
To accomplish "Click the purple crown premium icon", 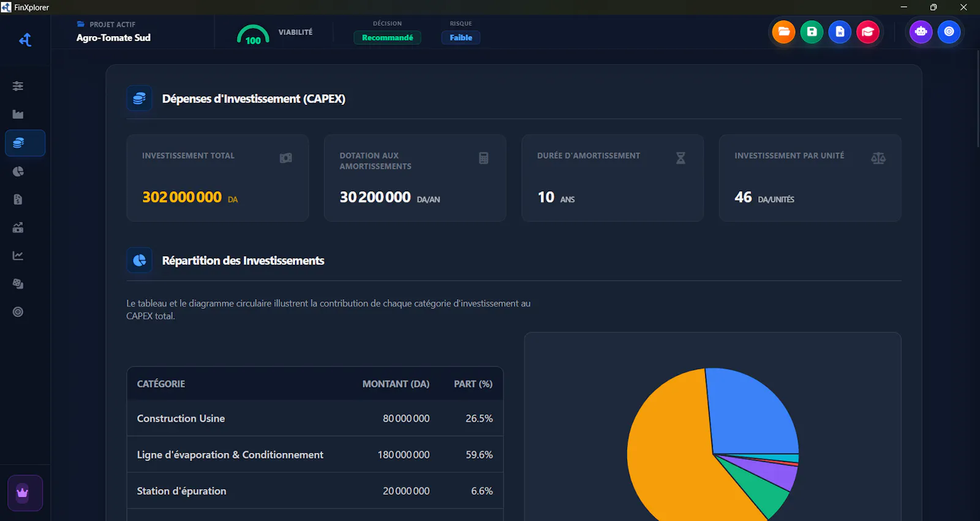I will 25,493.
